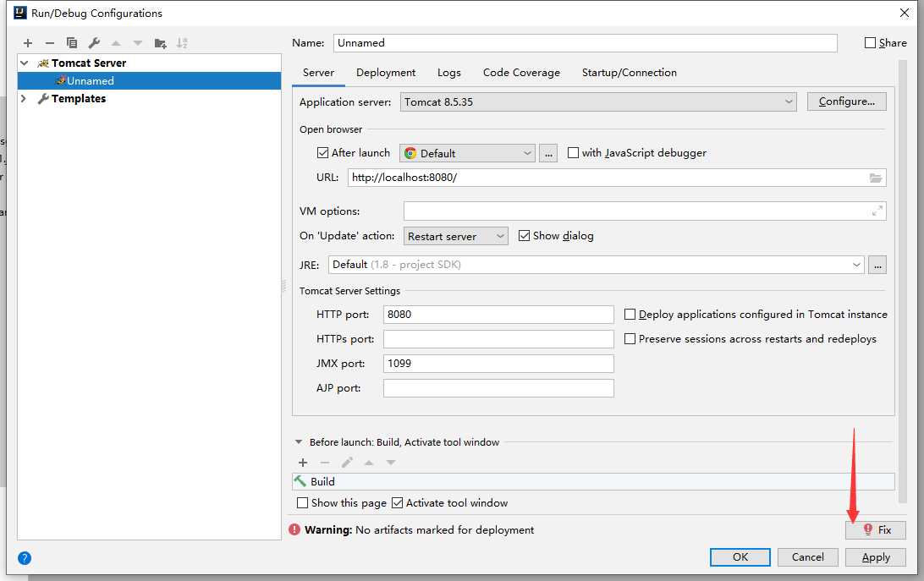This screenshot has width=924, height=581.
Task: Collapse the Before launch section
Action: coord(299,442)
